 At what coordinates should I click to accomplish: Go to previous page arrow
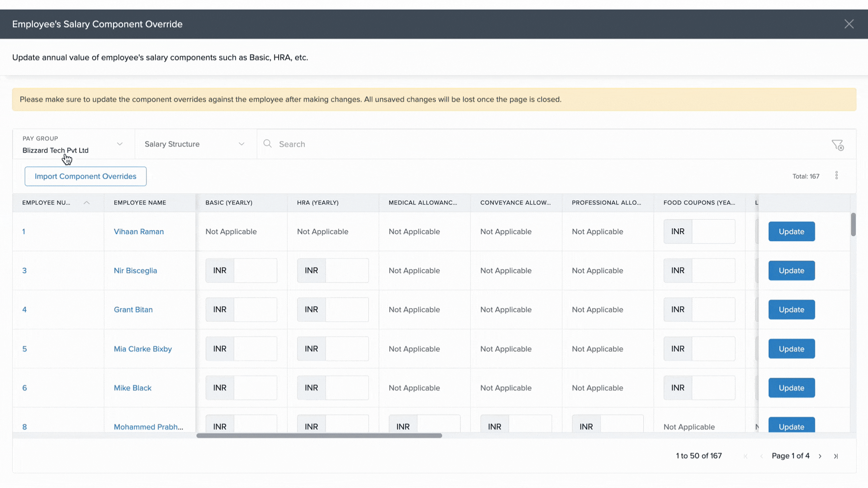point(761,456)
